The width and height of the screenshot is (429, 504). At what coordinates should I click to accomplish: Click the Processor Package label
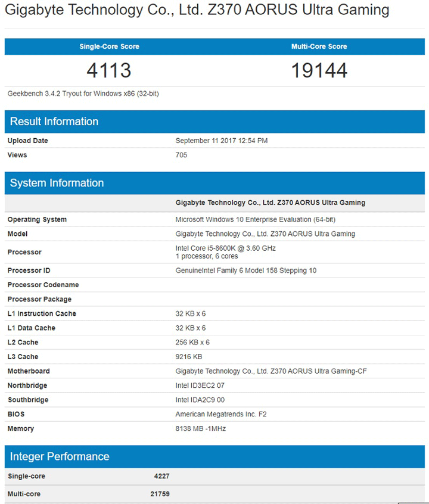(39, 299)
